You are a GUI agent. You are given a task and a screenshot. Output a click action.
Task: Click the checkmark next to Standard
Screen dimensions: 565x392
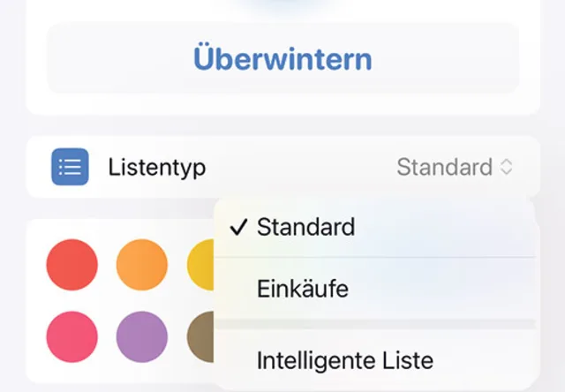tap(237, 227)
